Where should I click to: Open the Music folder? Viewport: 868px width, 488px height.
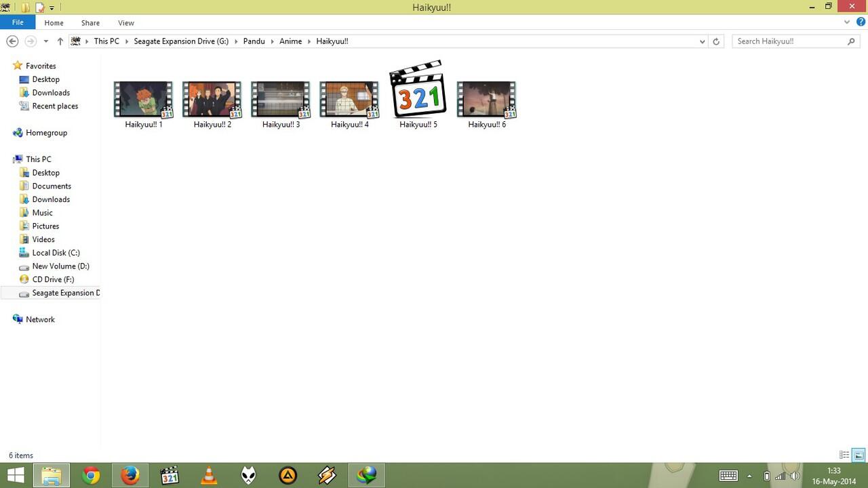42,213
